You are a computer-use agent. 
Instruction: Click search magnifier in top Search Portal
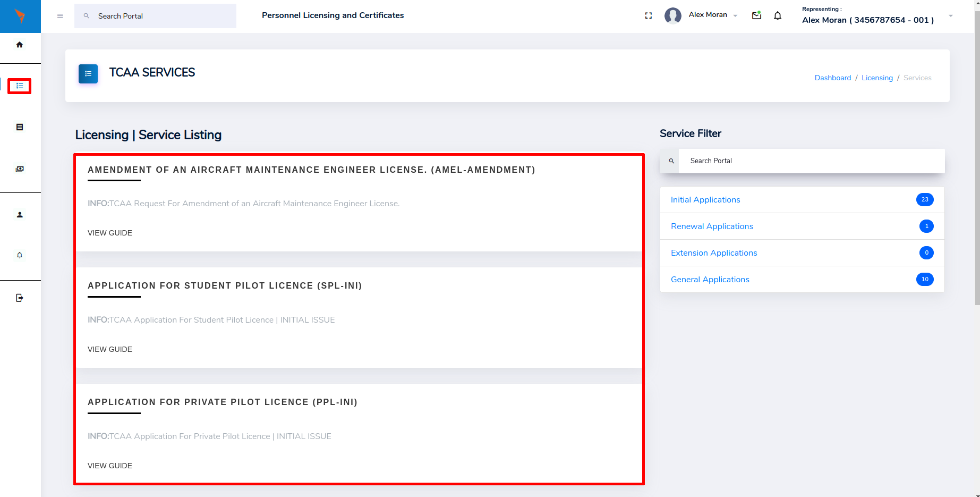(87, 16)
